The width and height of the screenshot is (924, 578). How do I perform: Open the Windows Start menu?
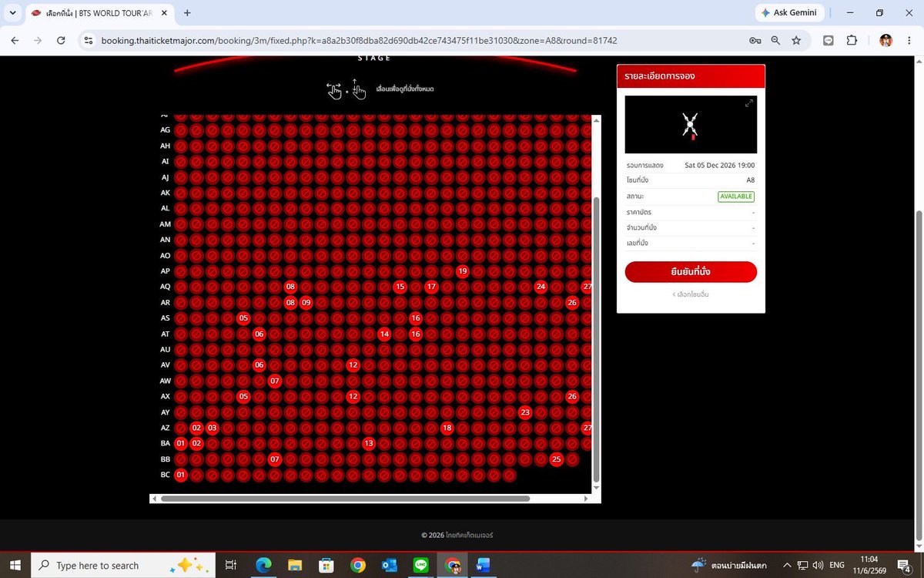[x=15, y=565]
